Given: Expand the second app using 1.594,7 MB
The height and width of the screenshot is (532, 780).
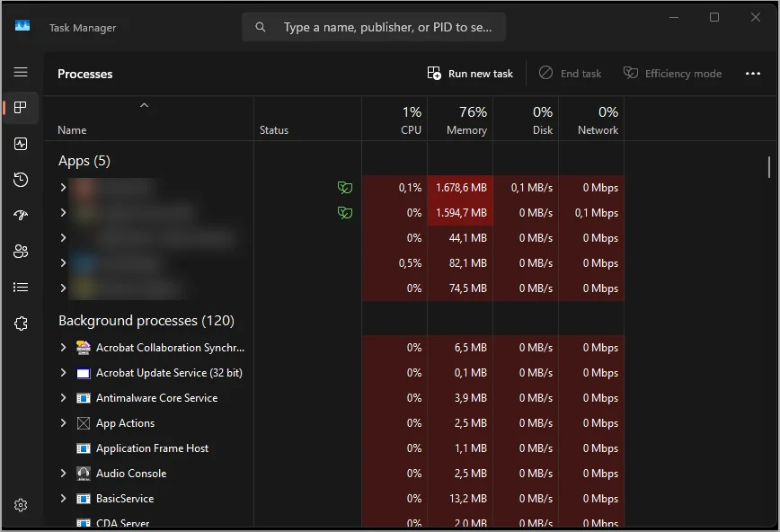Looking at the screenshot, I should pos(63,212).
